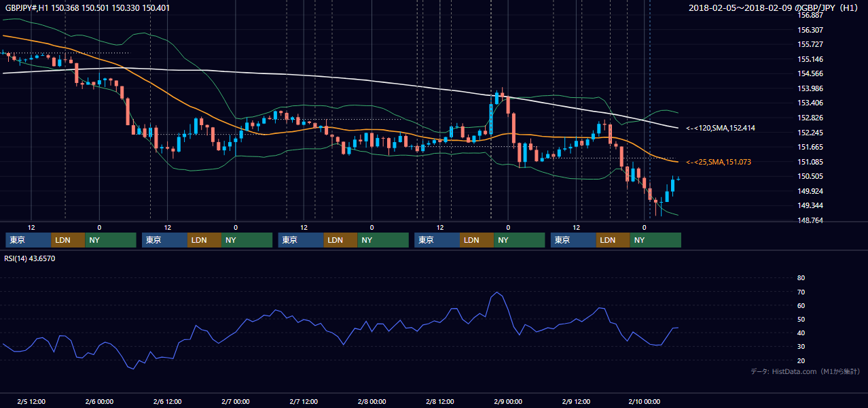Select the 東京 session block for 2/6
868x408 pixels.
tap(164, 240)
